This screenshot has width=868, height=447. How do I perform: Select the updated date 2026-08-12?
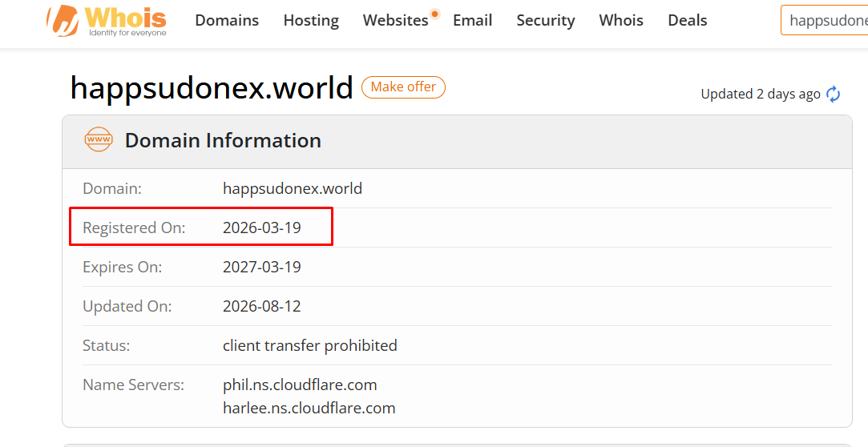click(262, 307)
